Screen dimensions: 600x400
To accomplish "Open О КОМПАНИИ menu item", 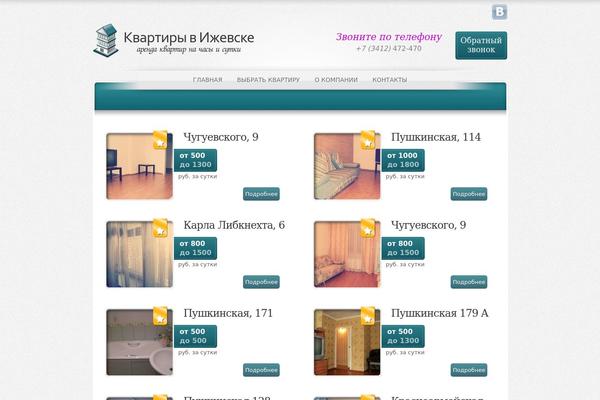I will [x=336, y=80].
